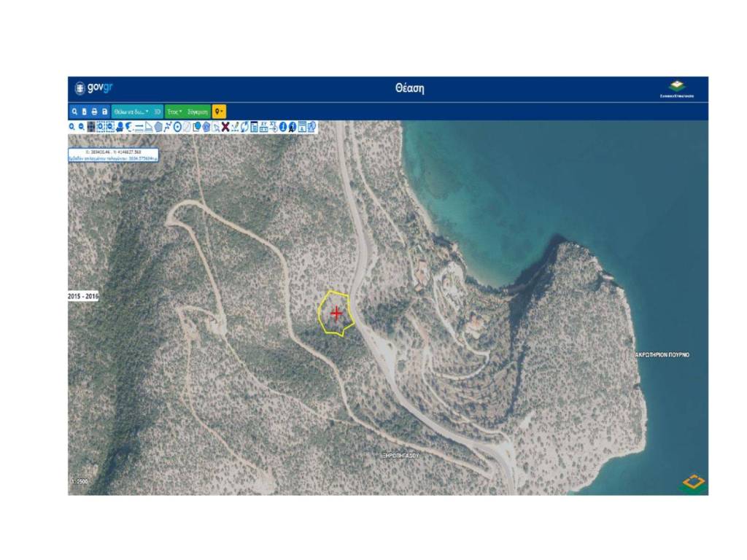
Task: Open the blue information icon
Action: [283, 127]
